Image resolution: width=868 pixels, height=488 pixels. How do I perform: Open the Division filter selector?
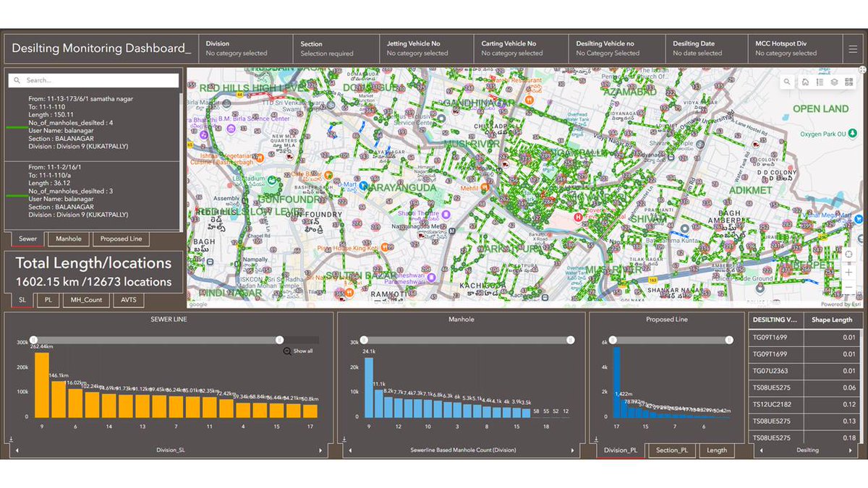[x=246, y=48]
